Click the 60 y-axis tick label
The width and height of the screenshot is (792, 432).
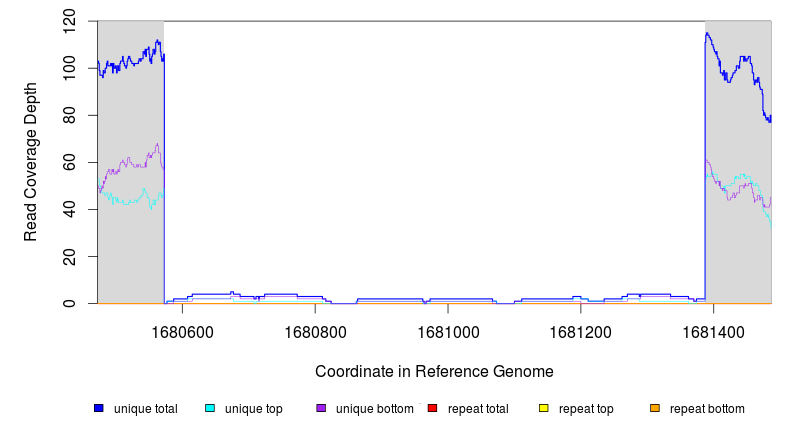(x=69, y=162)
